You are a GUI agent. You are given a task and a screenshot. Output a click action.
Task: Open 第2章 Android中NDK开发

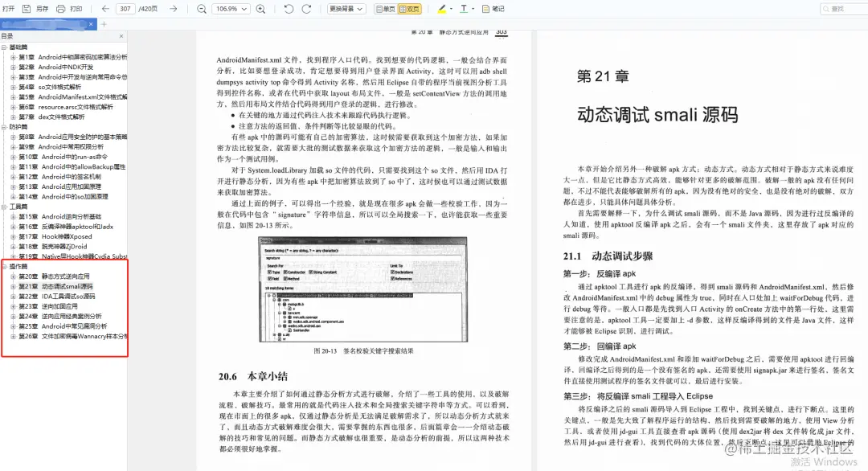[x=56, y=67]
